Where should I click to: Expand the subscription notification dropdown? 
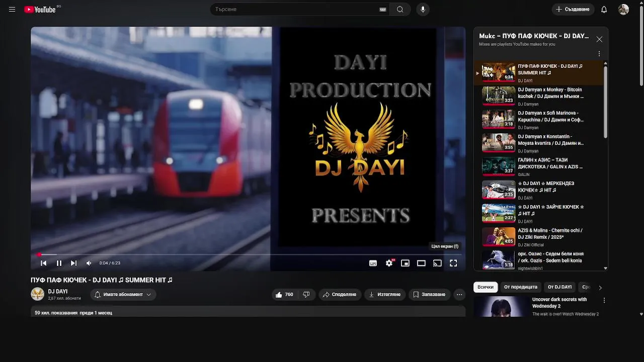click(123, 295)
